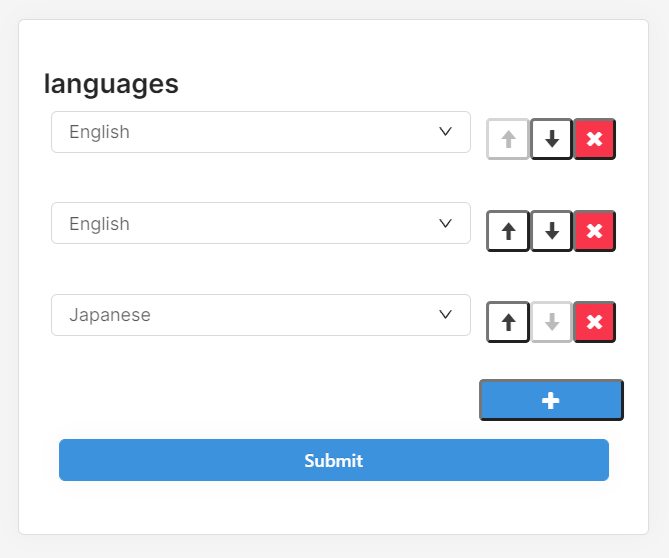Move the second English entry down

point(551,231)
